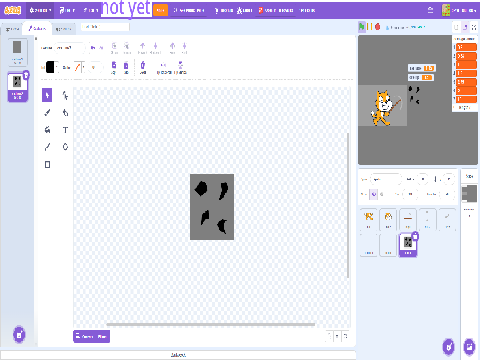Toggle sprite visibility to shown
The width and height of the screenshot is (480, 360).
click(x=374, y=194)
